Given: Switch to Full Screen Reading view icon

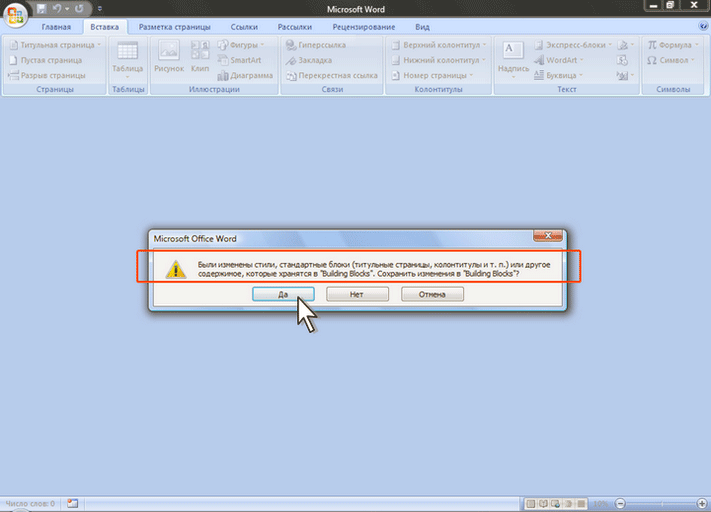Looking at the screenshot, I should tap(543, 503).
